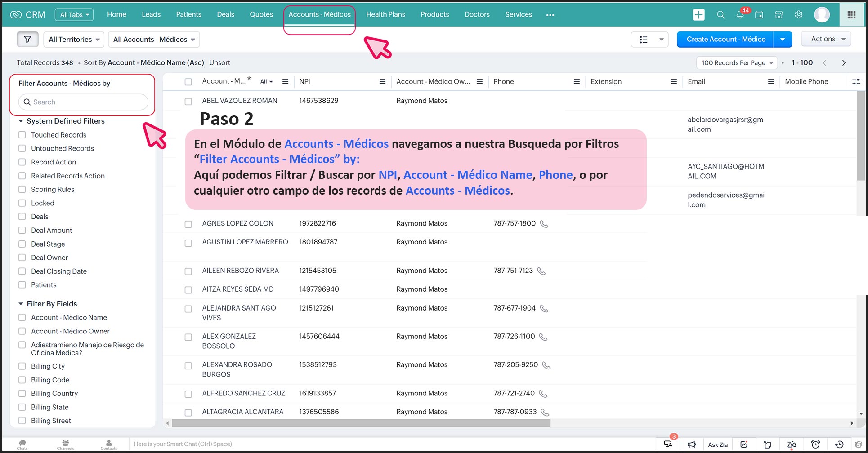The image size is (868, 453).
Task: Open the apps grid launcher icon
Action: click(851, 15)
